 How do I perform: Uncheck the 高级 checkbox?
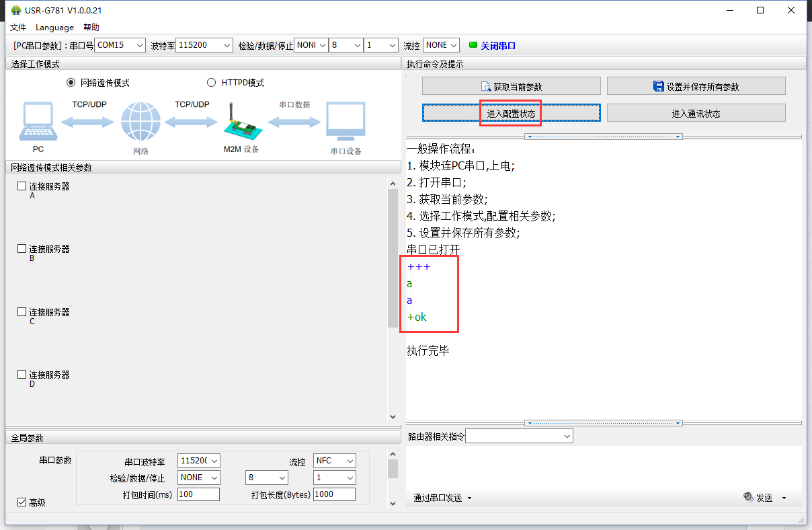coord(22,502)
